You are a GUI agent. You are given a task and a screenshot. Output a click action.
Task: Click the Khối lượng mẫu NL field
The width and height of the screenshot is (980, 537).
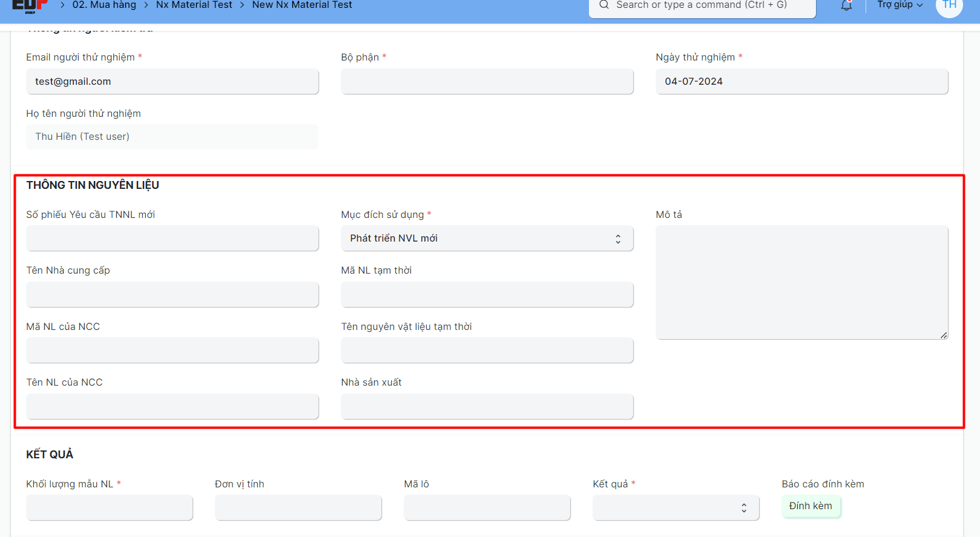109,507
